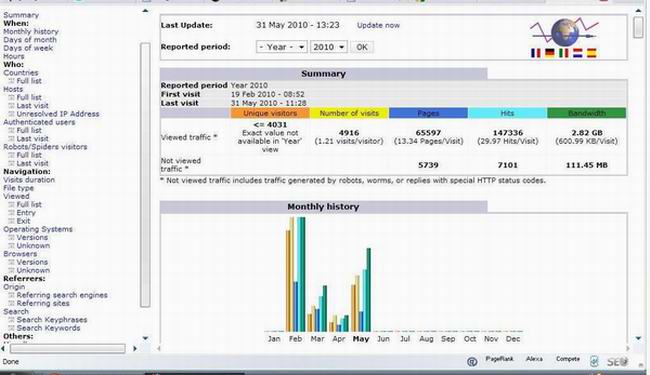The width and height of the screenshot is (650, 375).
Task: Open Days of week link
Action: point(28,48)
